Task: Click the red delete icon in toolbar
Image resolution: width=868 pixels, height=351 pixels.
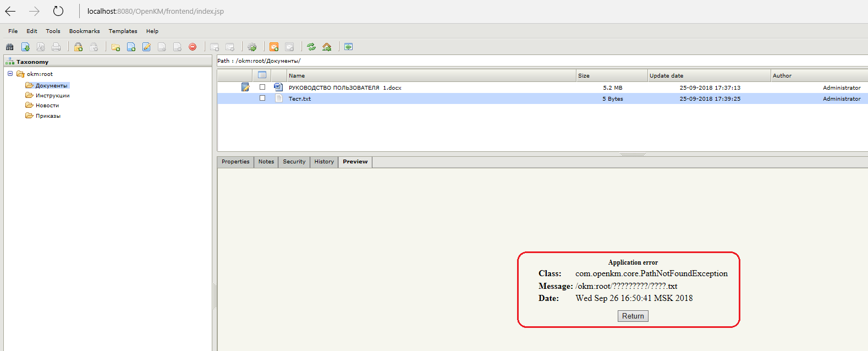Action: point(193,47)
